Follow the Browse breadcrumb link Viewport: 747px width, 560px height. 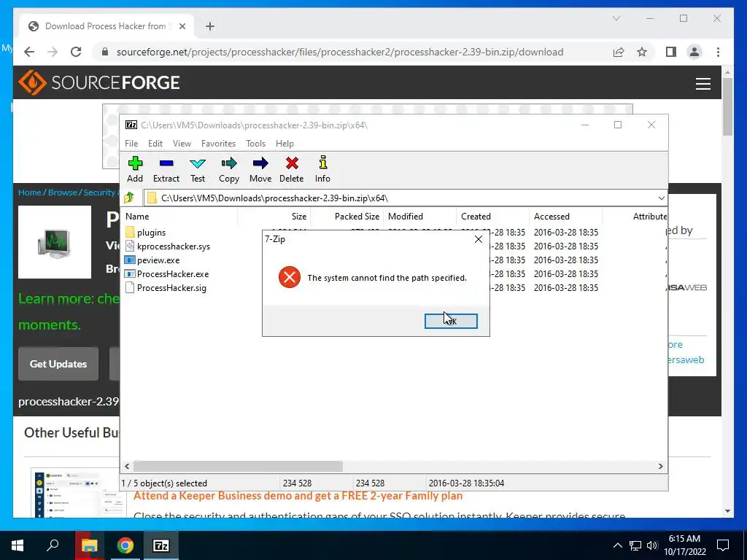63,192
